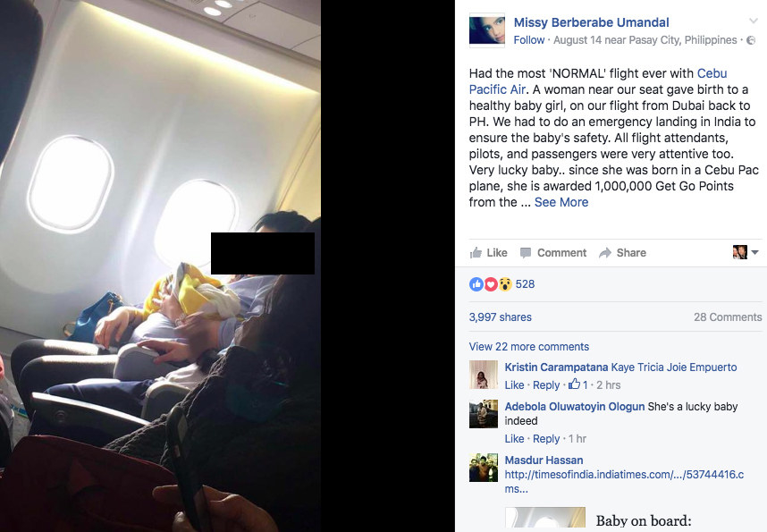Open Missy Berberabe Umandal's profile picture

click(486, 30)
